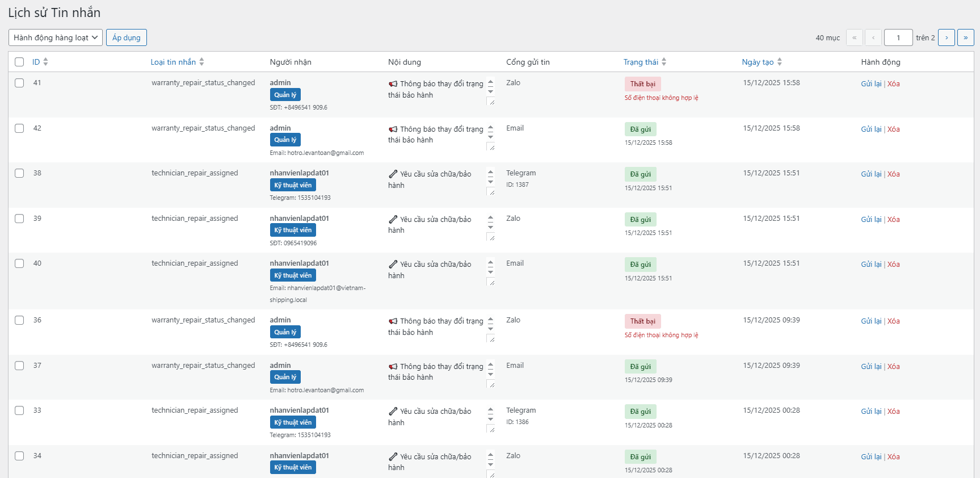Click Quản lý role badge in row 41

tap(285, 95)
